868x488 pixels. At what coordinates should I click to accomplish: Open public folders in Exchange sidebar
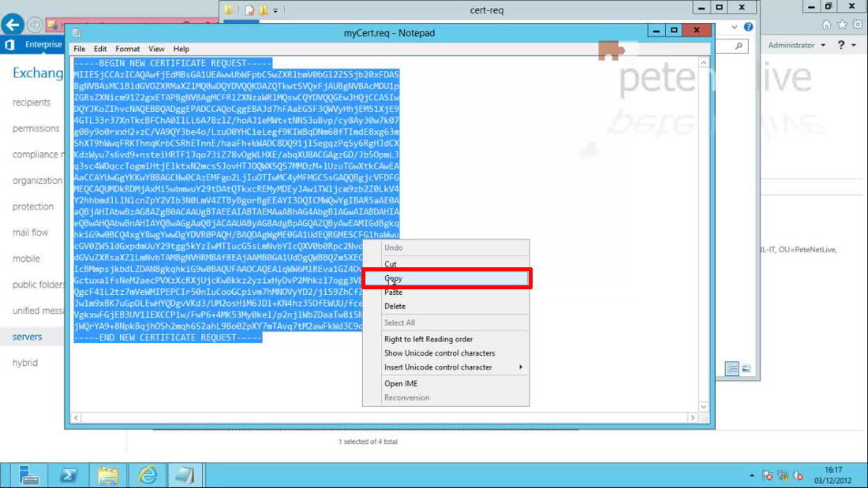coord(38,285)
